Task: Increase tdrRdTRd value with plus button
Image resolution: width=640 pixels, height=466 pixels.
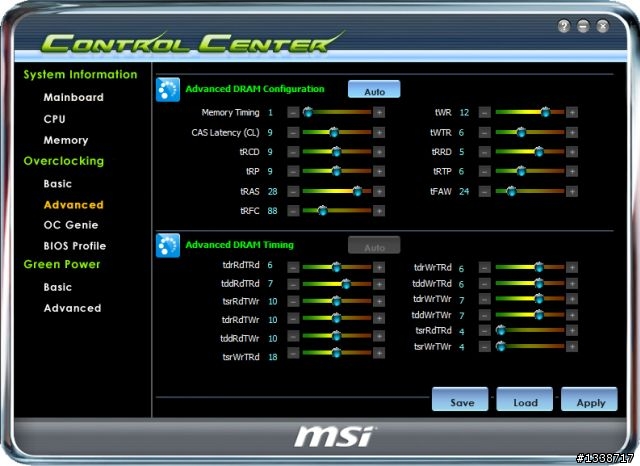Action: pos(379,267)
